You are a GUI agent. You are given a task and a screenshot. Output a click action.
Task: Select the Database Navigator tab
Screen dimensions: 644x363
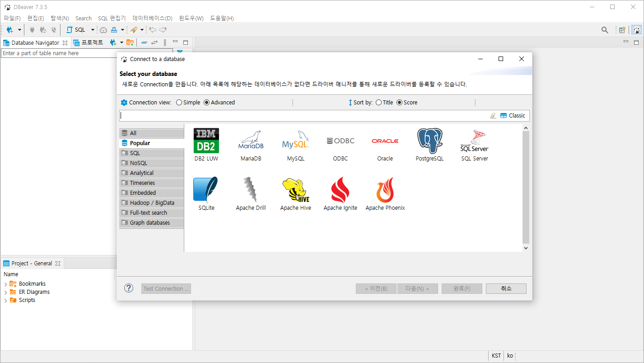(35, 42)
